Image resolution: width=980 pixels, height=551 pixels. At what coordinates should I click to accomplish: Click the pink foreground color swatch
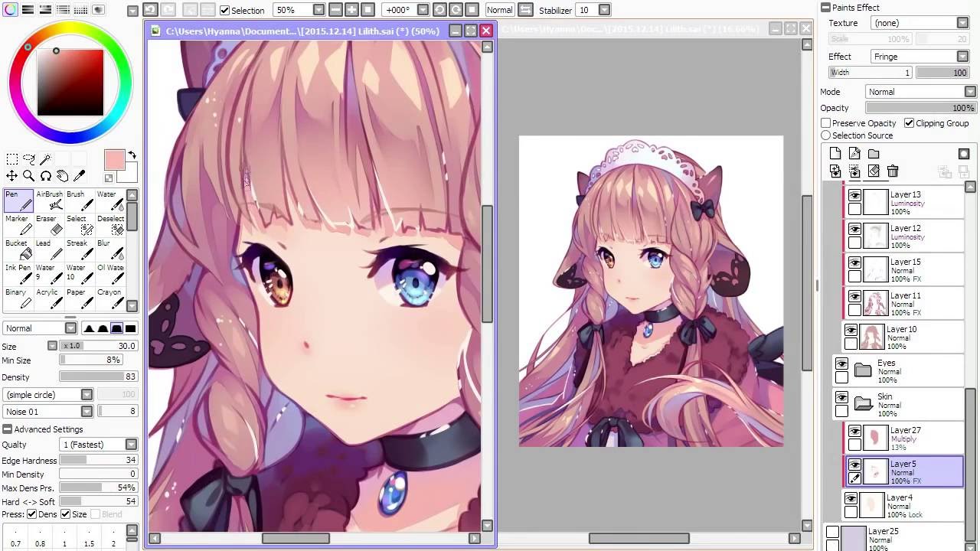[x=114, y=160]
